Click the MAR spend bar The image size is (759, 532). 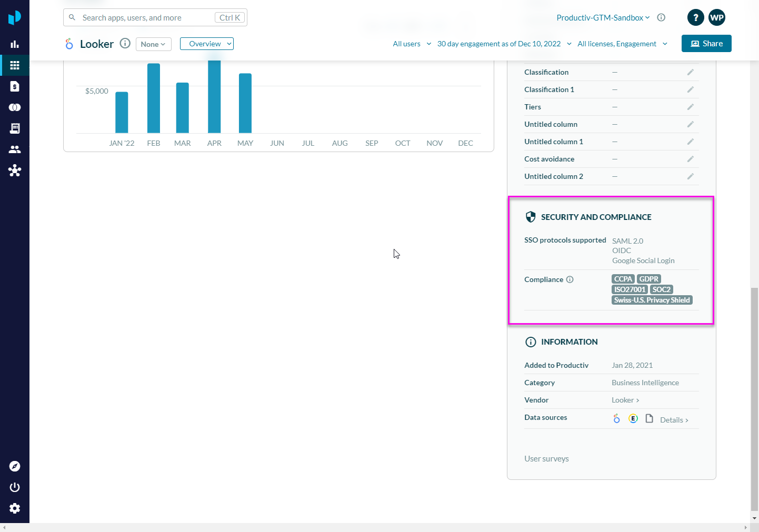click(x=183, y=108)
